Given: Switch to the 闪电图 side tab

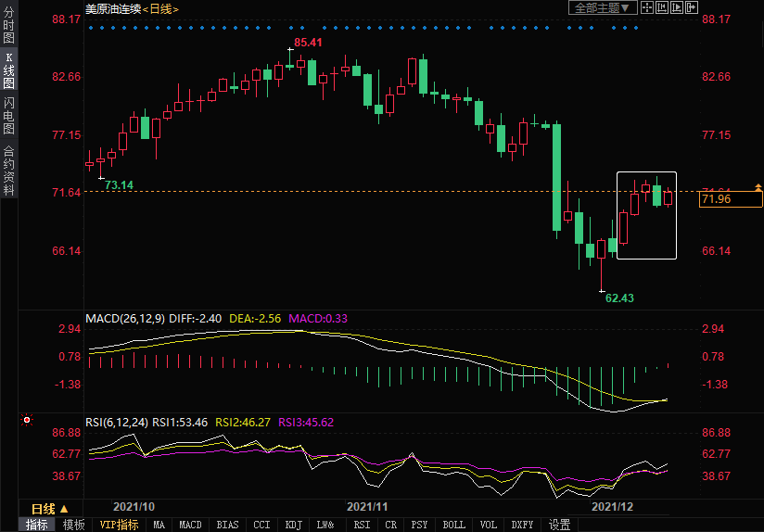Looking at the screenshot, I should tap(8, 115).
